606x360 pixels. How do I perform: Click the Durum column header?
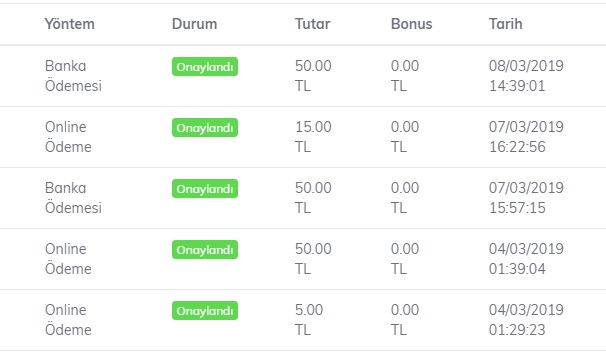point(194,24)
